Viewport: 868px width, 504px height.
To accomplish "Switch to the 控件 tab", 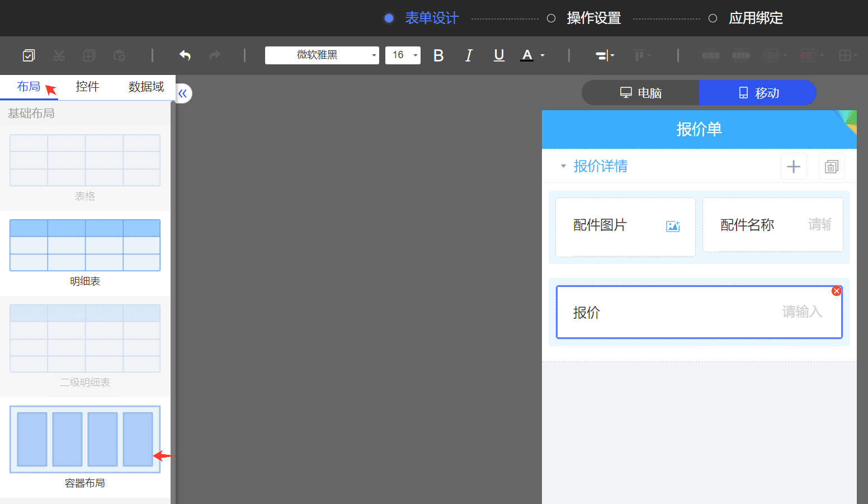I will coord(88,87).
